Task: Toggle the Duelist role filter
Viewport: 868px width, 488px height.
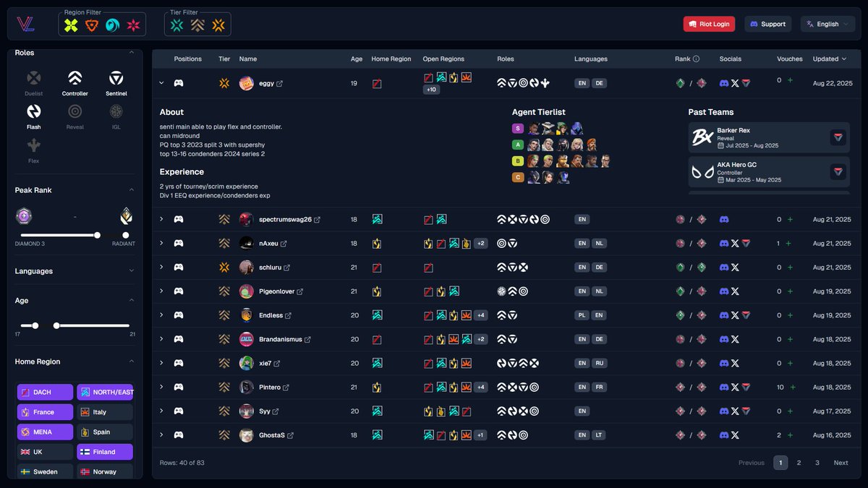Action: pos(34,82)
